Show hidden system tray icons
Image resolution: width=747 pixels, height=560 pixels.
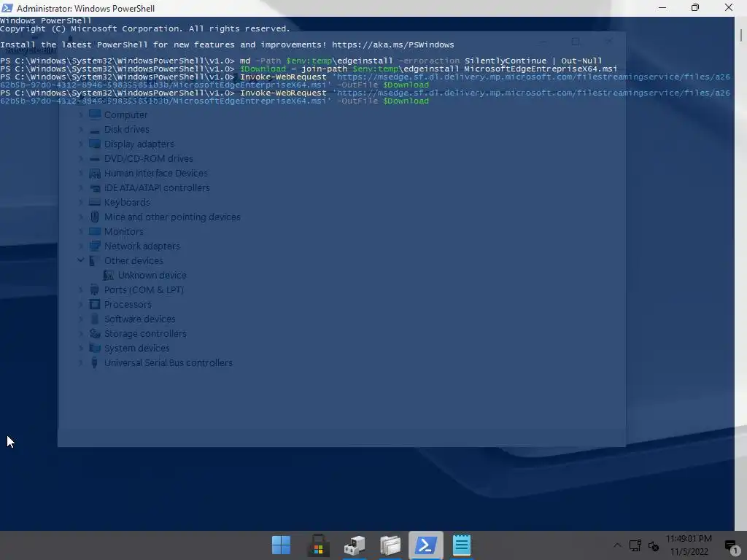point(617,545)
